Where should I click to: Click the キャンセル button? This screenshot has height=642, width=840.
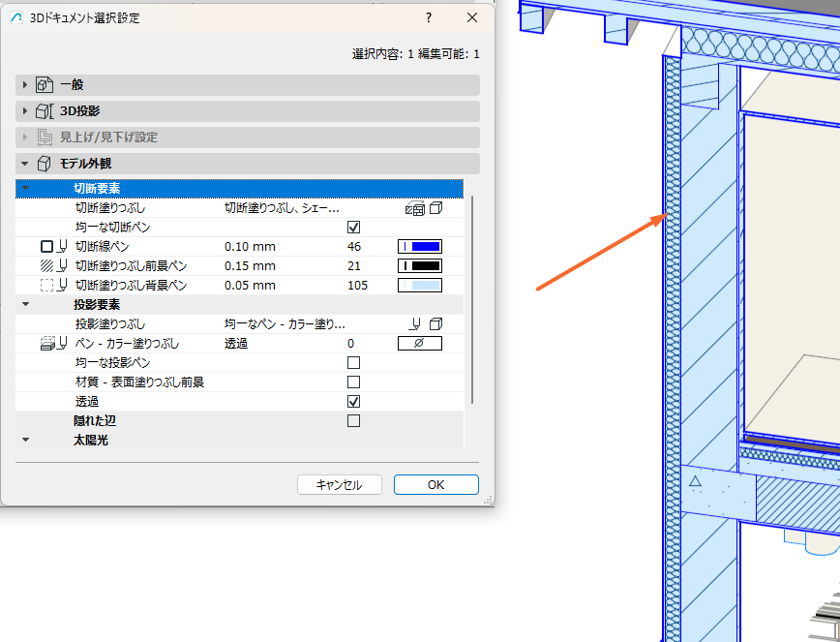coord(340,484)
